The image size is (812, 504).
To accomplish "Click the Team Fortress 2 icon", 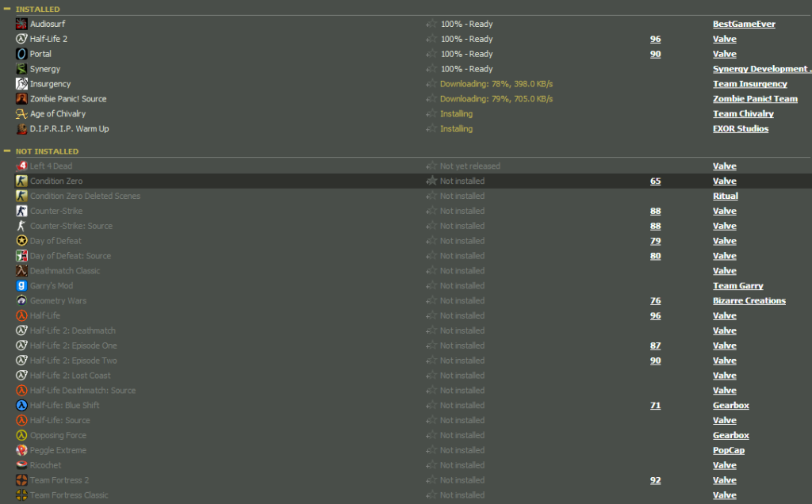I will point(21,481).
